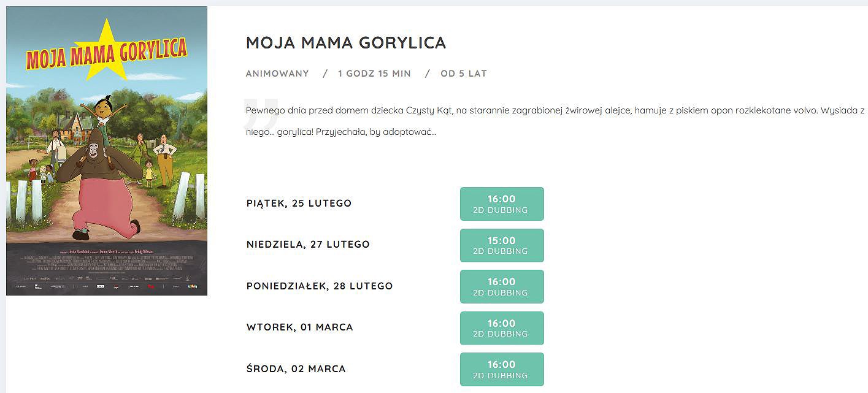Select the Friday 25 Lutego 16:00 showtime

tap(502, 204)
